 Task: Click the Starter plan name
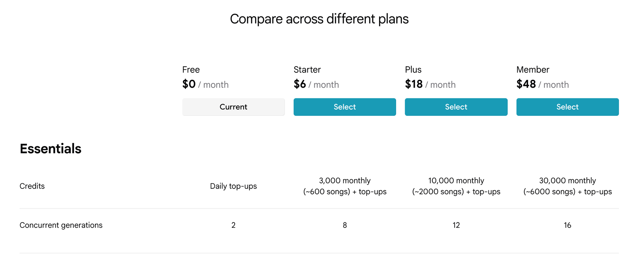click(307, 69)
